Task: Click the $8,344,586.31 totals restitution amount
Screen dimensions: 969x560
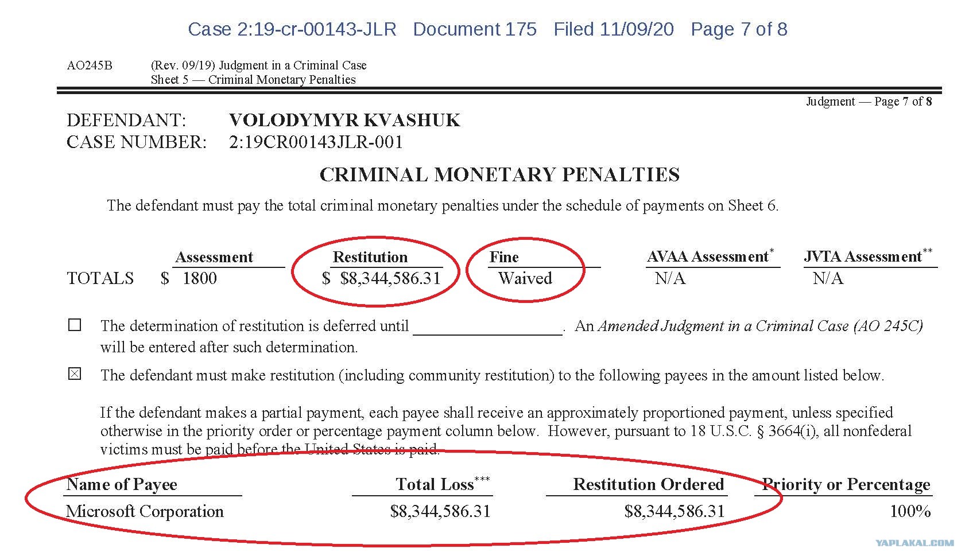Action: click(390, 278)
